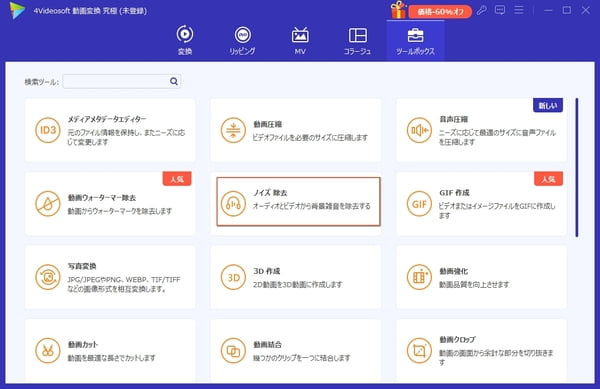
Task: Select the audio compress (音声圧縮) icon
Action: point(419,130)
